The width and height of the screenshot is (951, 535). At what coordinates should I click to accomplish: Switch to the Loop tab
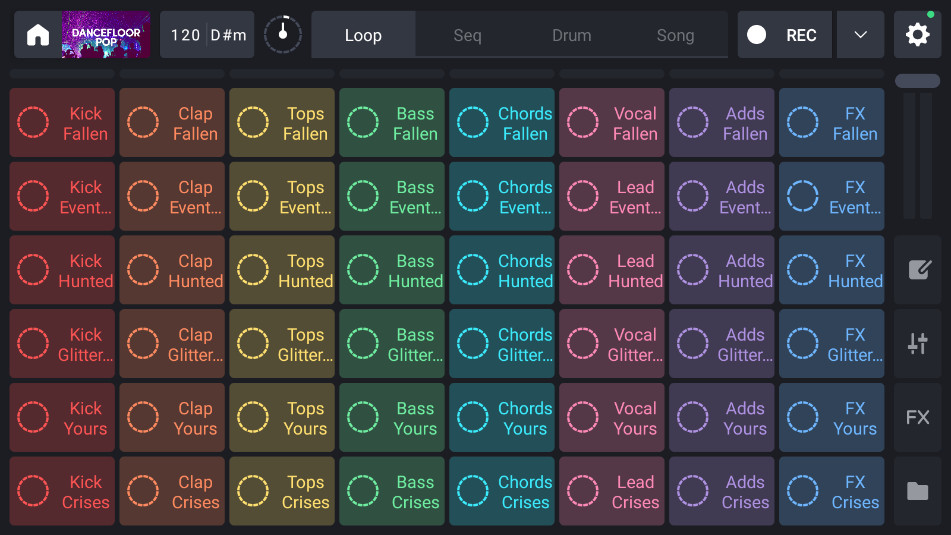point(363,35)
